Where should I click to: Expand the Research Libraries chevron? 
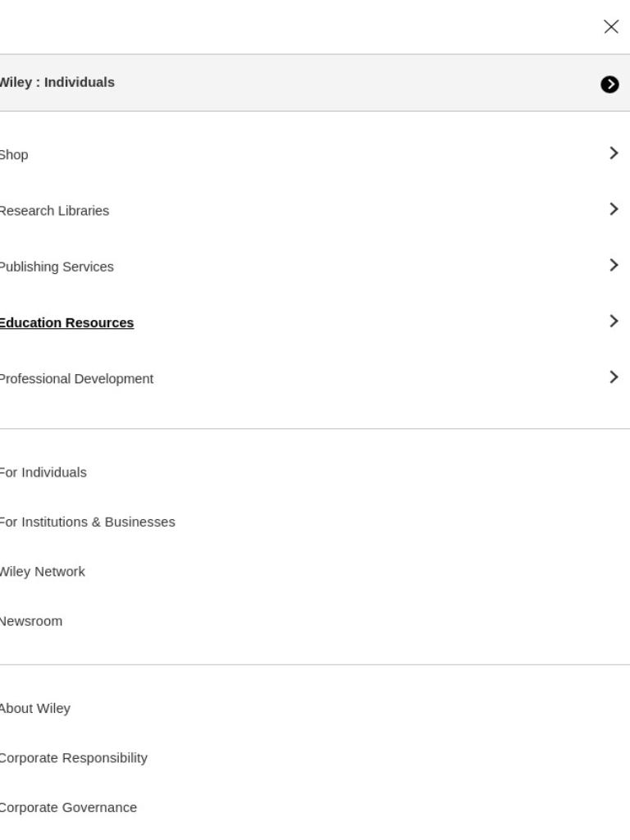pos(614,209)
